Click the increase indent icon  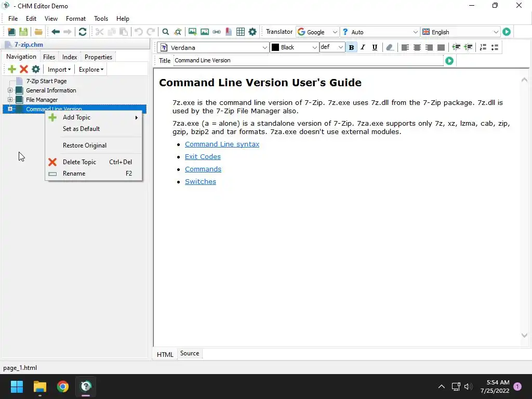[456, 47]
